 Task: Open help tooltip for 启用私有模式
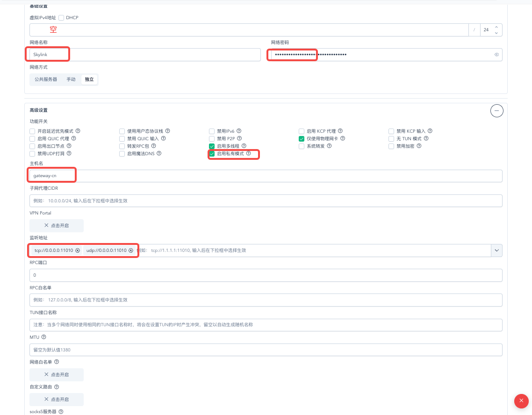click(x=248, y=154)
